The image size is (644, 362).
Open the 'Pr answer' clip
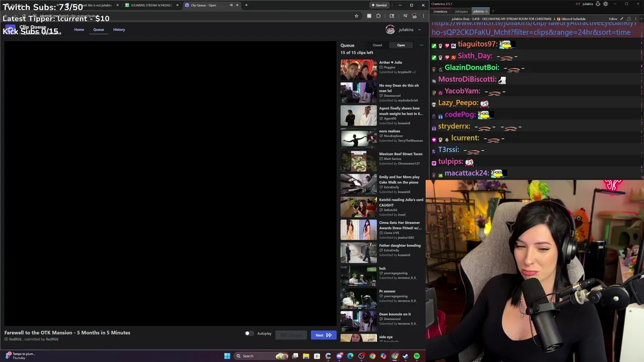tap(382, 299)
